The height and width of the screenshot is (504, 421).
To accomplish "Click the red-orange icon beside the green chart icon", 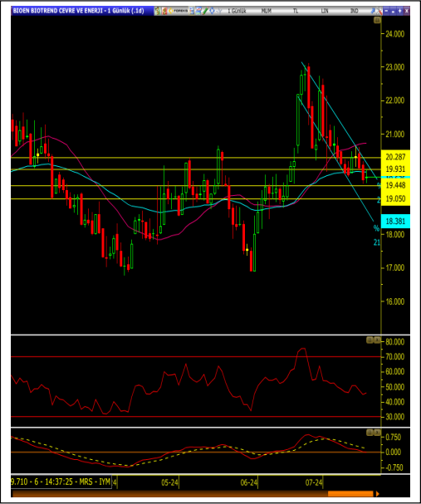I will tap(164, 11).
